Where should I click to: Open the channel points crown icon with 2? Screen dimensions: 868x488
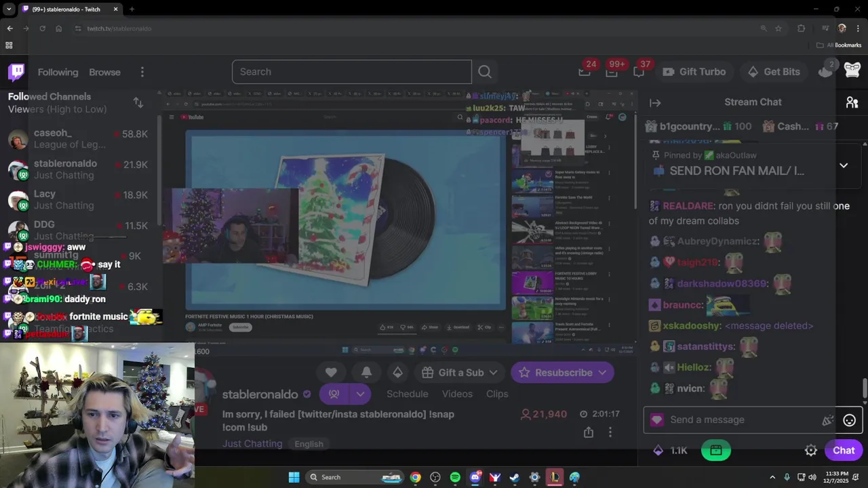[x=825, y=70]
